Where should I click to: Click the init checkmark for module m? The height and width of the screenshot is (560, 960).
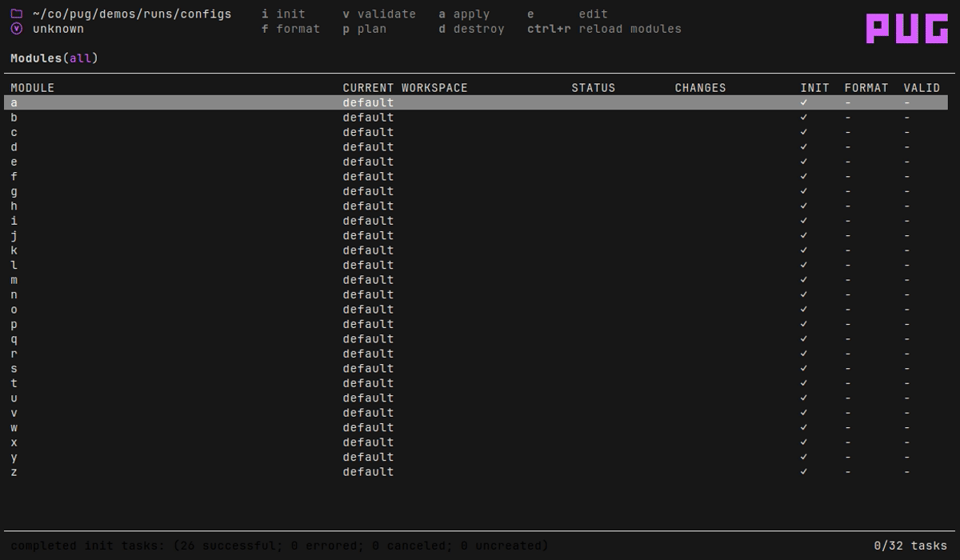[x=803, y=280]
